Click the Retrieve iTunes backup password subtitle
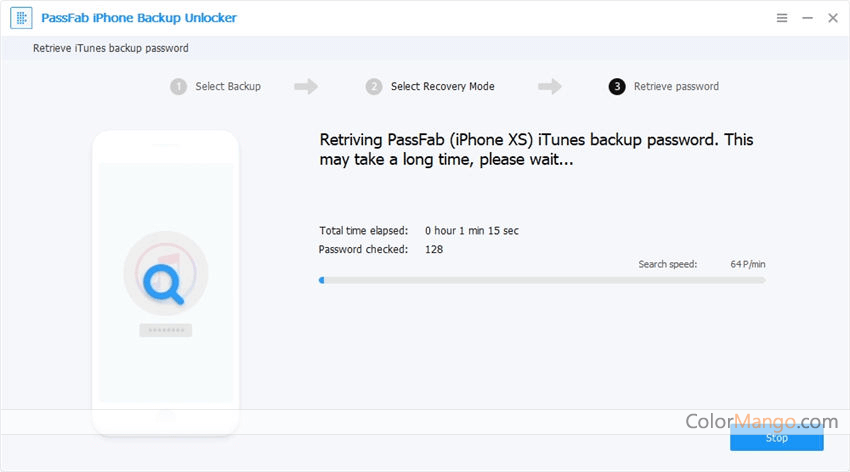The image size is (850, 472). tap(111, 48)
